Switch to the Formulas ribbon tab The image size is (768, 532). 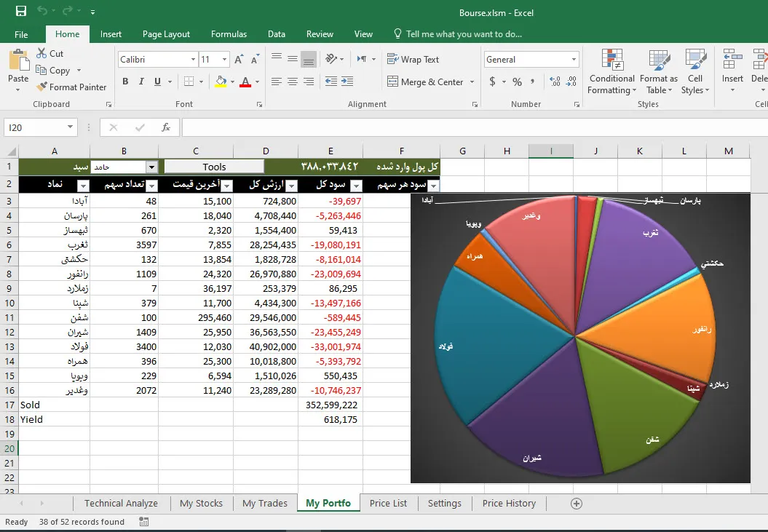tap(229, 34)
